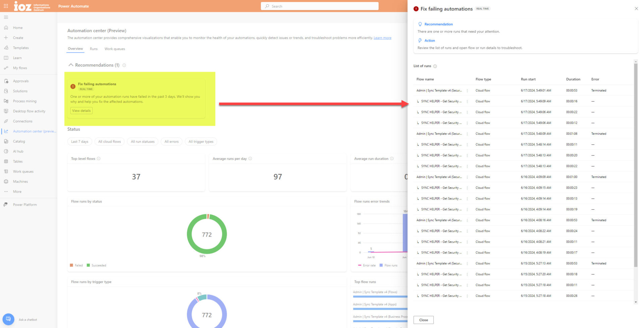This screenshot has height=328, width=644.
Task: Collapse the Recommendations section
Action: (71, 65)
